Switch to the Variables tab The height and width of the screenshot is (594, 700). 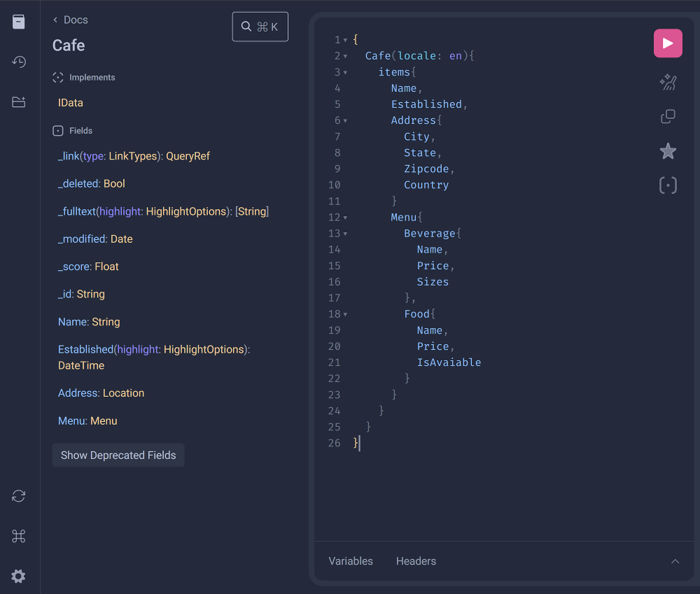[351, 561]
